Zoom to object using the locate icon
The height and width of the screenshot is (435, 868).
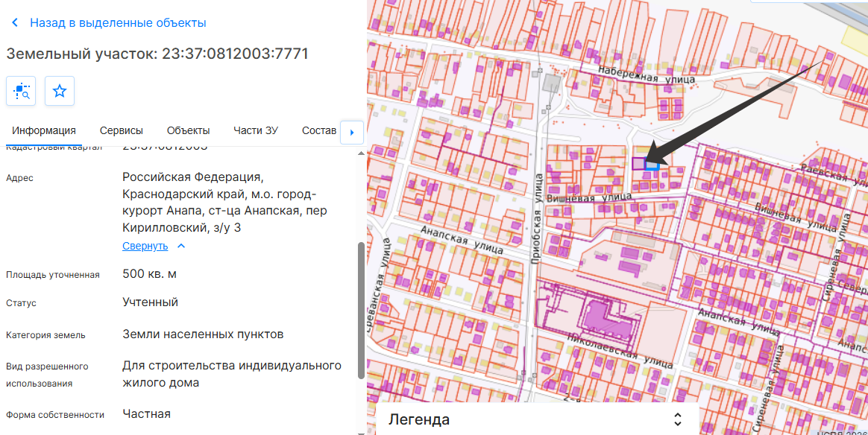(21, 91)
